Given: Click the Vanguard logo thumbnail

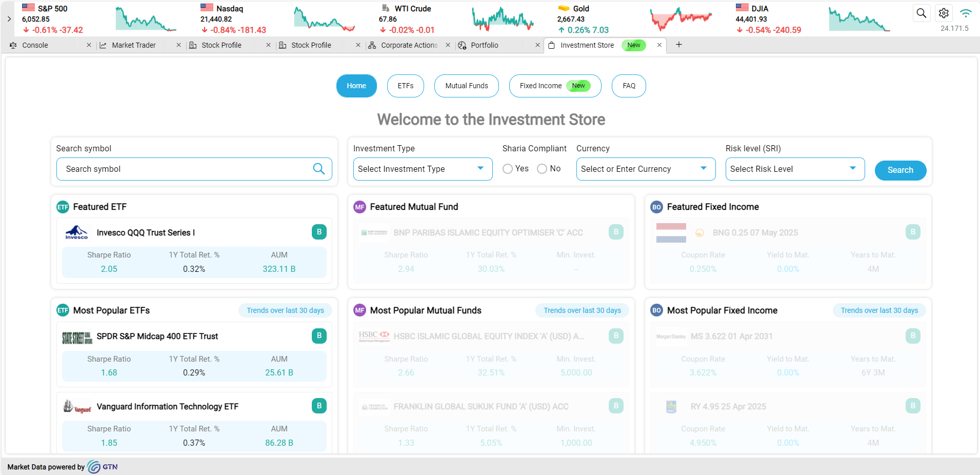Looking at the screenshot, I should [x=77, y=407].
